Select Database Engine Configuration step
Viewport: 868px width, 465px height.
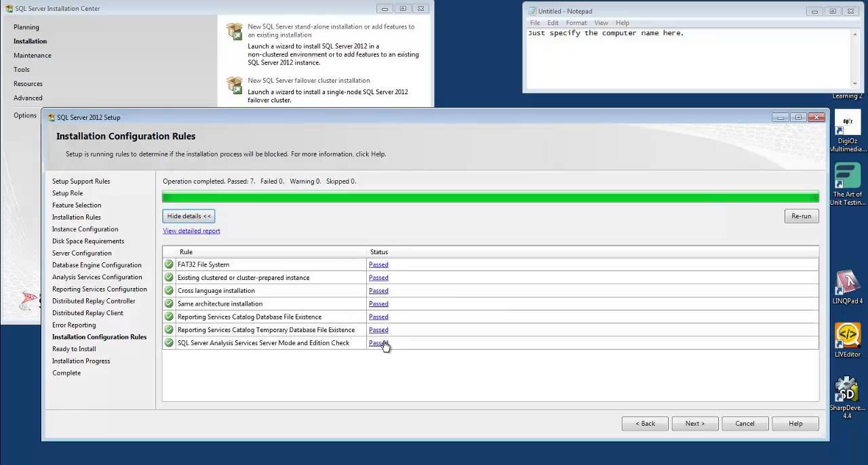tap(97, 265)
